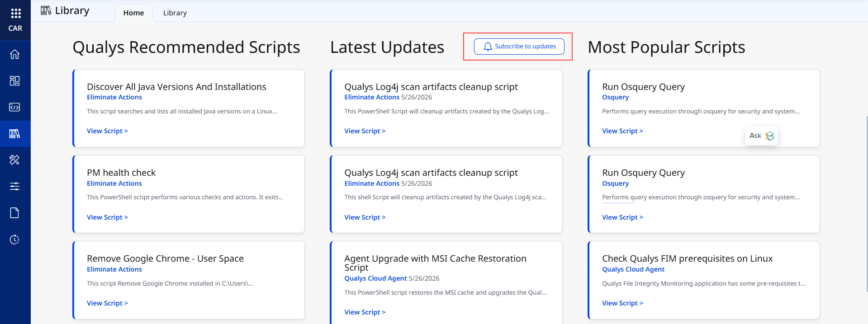Open the Dashboard sidebar icon
Viewport: 868px width, 324px height.
coord(15,81)
